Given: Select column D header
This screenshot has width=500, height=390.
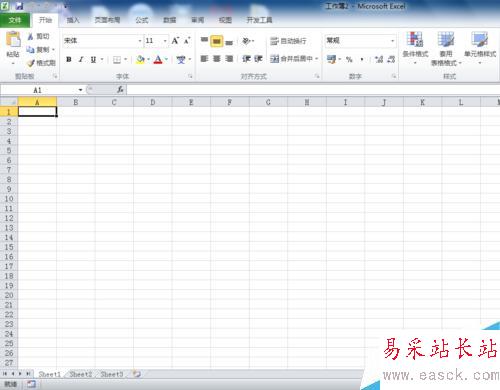Looking at the screenshot, I should tap(153, 102).
